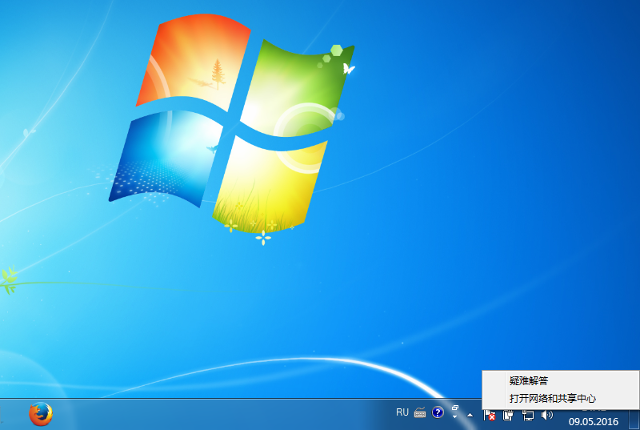Image resolution: width=640 pixels, height=430 pixels.
Task: Open the blue help question-mark icon
Action: pyautogui.click(x=438, y=412)
